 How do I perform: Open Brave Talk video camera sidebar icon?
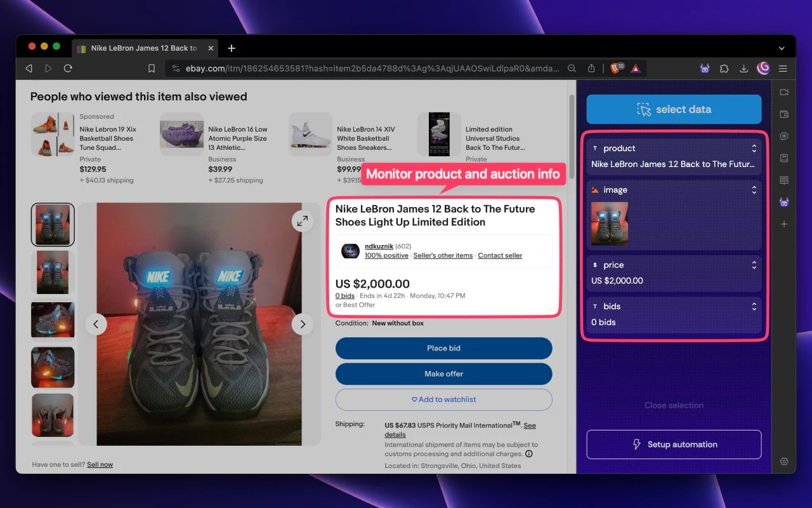pyautogui.click(x=784, y=93)
